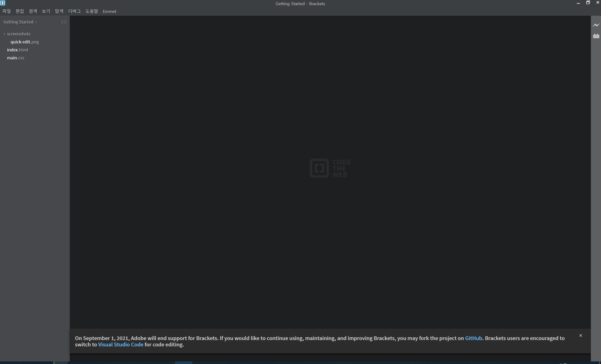Follow the Visual Studio Code link
Image resolution: width=601 pixels, height=364 pixels.
click(x=120, y=345)
